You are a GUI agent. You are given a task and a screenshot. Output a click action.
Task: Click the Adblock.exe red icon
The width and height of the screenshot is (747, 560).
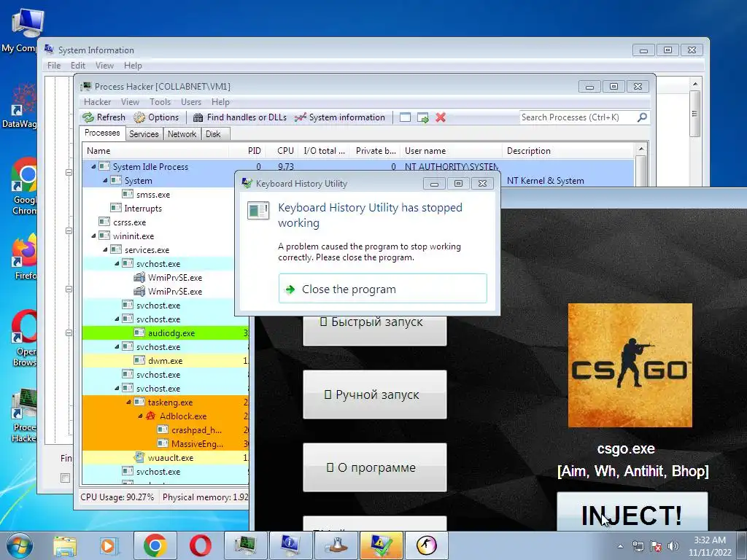pyautogui.click(x=150, y=416)
